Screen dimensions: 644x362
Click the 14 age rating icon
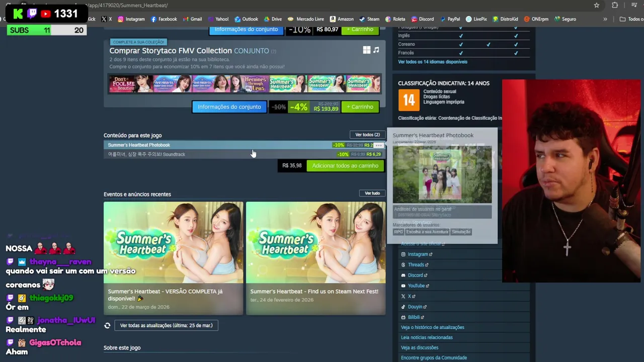[409, 100]
